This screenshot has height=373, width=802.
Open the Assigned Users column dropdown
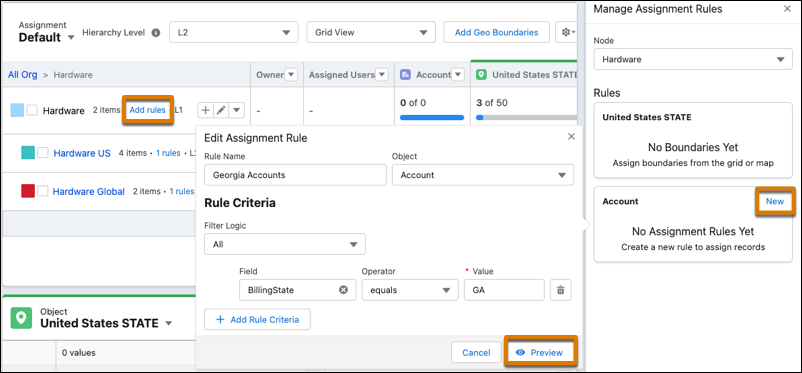(382, 75)
